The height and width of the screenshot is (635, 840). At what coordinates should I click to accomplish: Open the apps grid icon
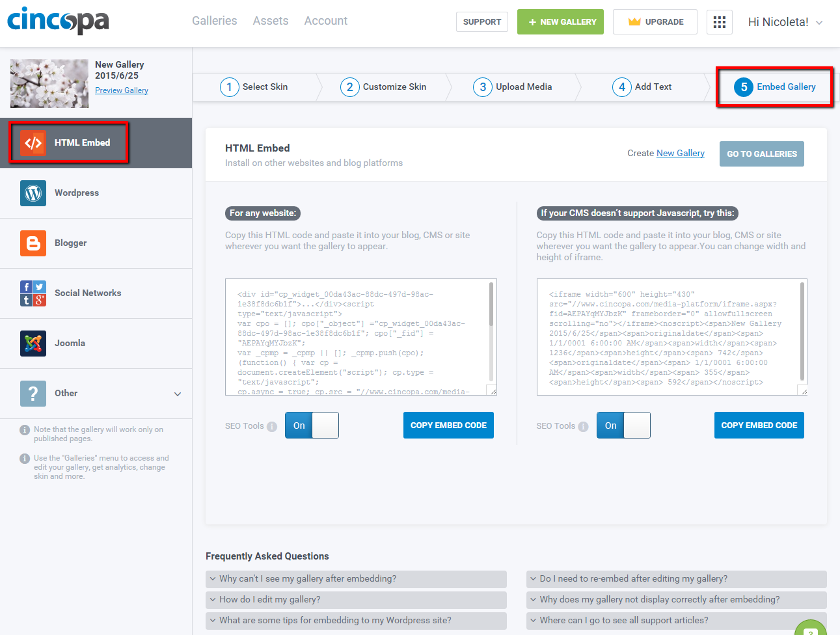click(x=719, y=22)
